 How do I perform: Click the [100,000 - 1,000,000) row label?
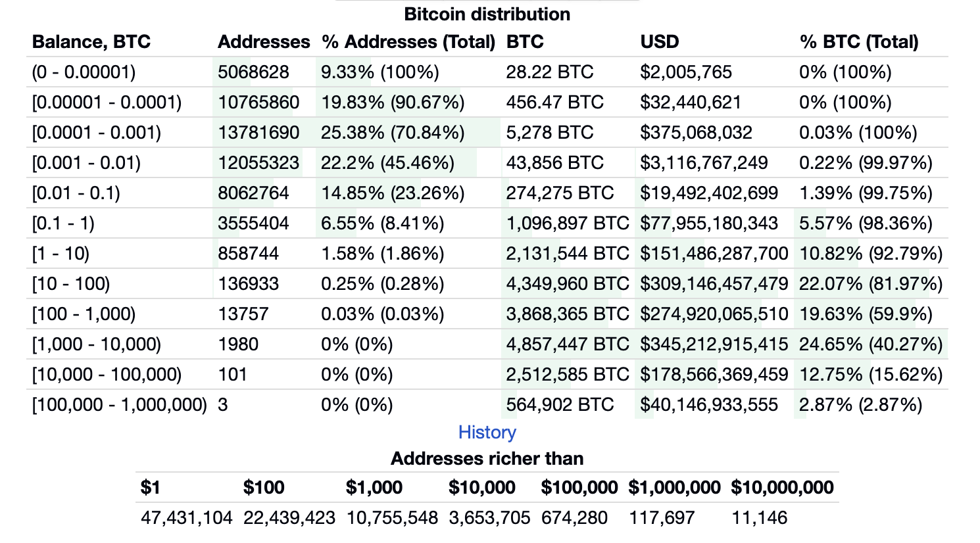point(119,405)
